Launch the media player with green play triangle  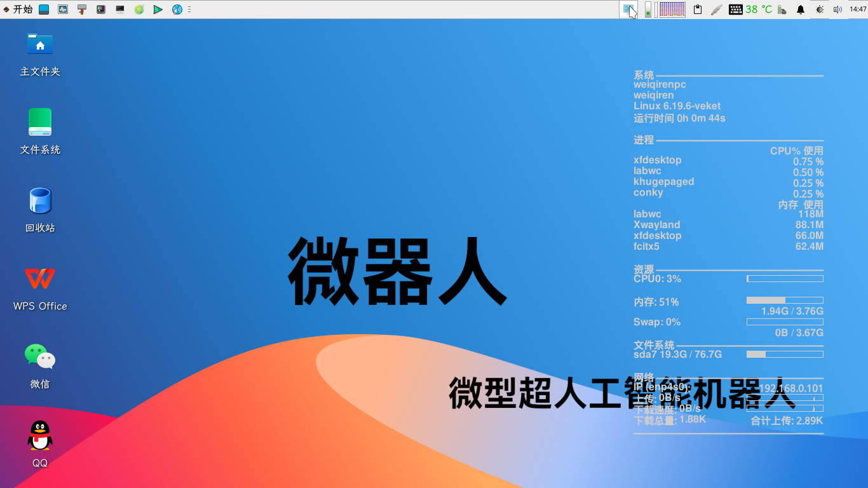158,9
